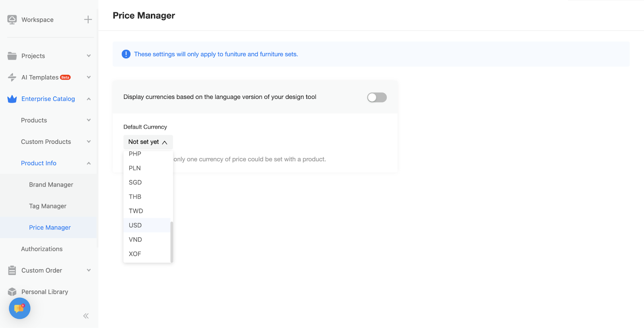Toggle display currencies by language switch
Image resolution: width=644 pixels, height=328 pixels.
377,97
